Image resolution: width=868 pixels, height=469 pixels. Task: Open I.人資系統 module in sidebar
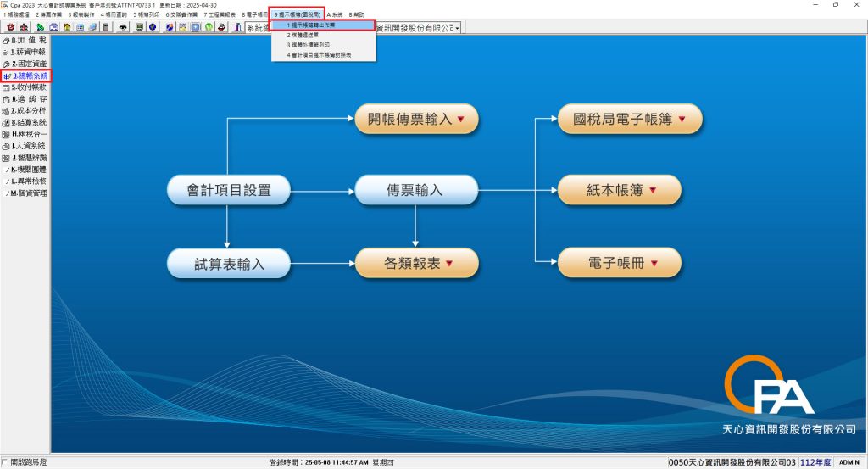point(25,146)
